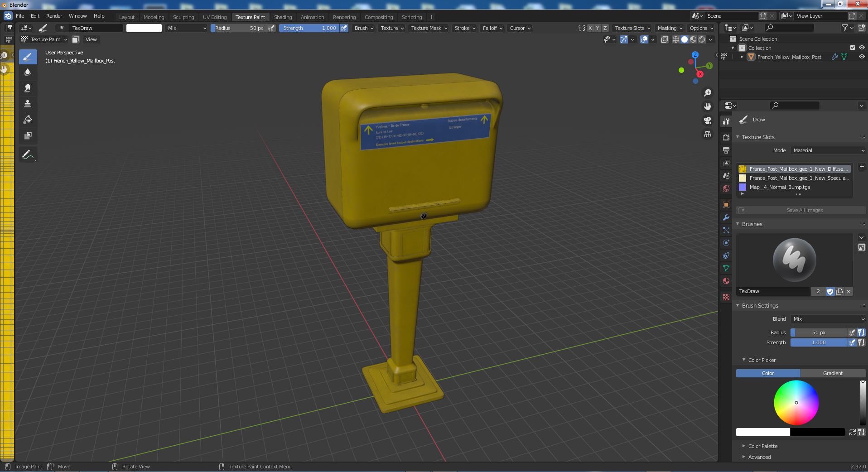The height and width of the screenshot is (472, 868).
Task: Toggle the camera view icon
Action: coord(708,120)
